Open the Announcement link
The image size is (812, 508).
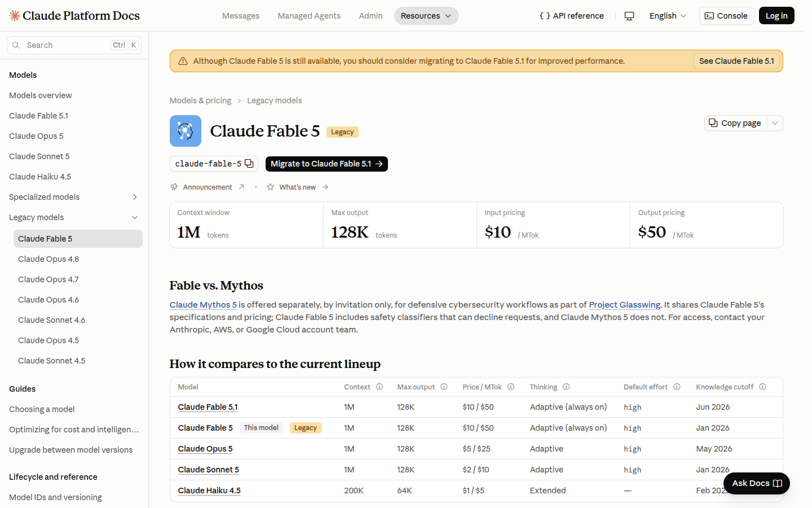(x=208, y=187)
